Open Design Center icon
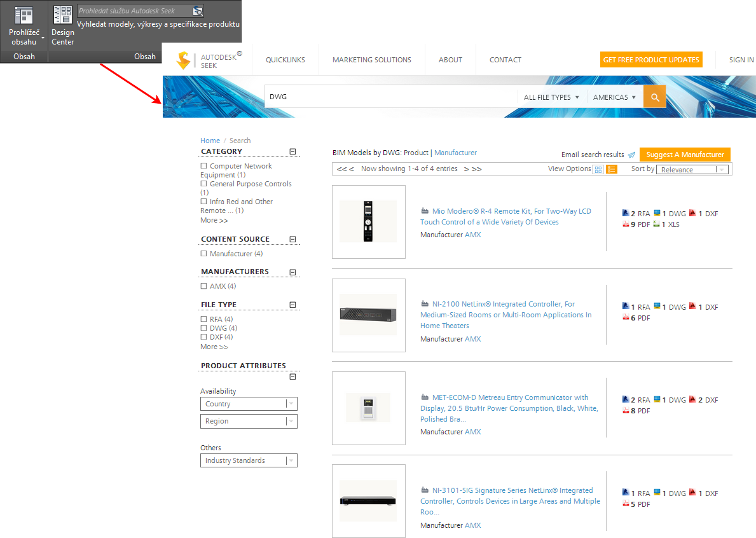The width and height of the screenshot is (756, 538). [x=63, y=15]
